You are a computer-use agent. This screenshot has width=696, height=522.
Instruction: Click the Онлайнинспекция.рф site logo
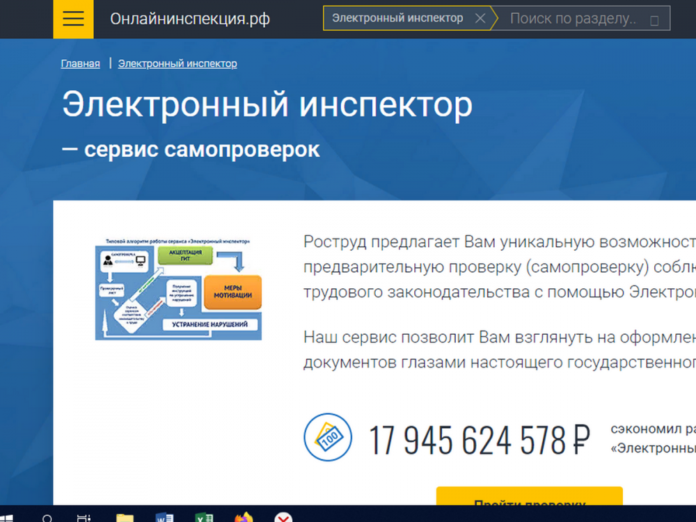[190, 19]
